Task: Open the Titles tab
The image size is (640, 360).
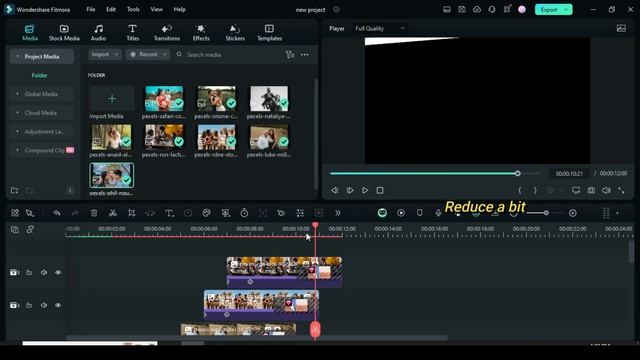Action: tap(133, 33)
